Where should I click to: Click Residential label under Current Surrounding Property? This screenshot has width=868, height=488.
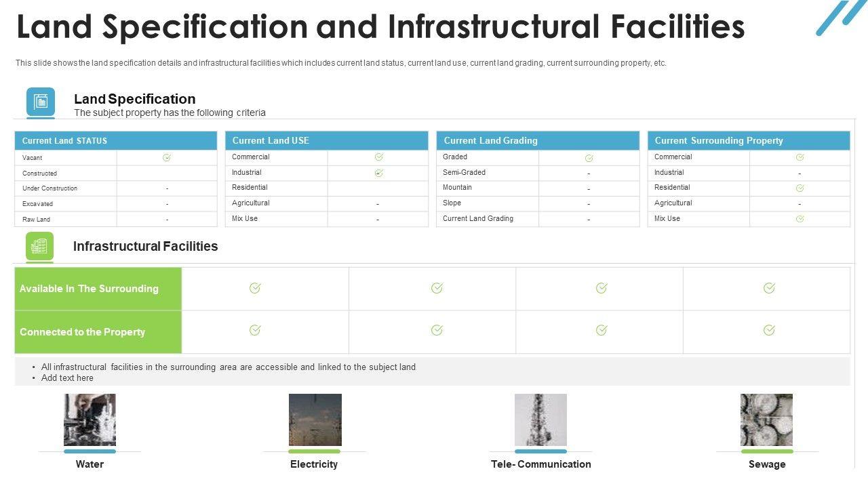[x=672, y=188]
